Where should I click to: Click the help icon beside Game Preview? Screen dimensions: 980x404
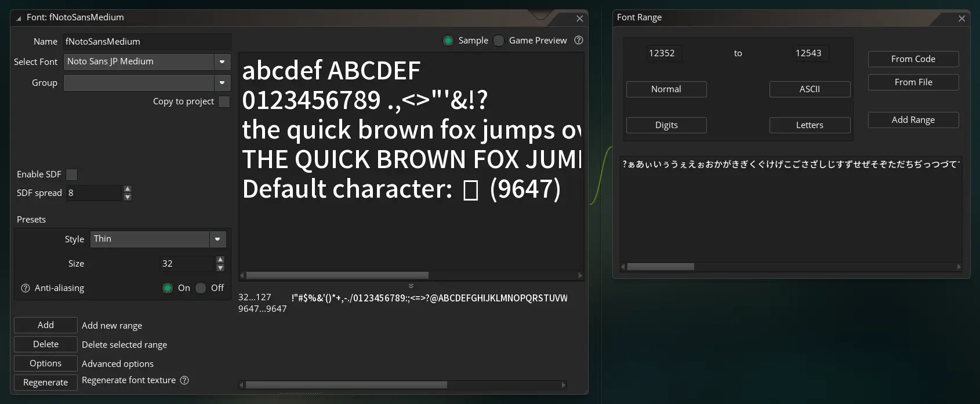(x=578, y=40)
